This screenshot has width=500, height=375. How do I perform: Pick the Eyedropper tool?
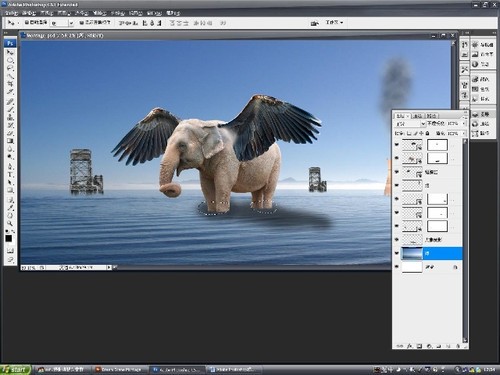coord(10,208)
